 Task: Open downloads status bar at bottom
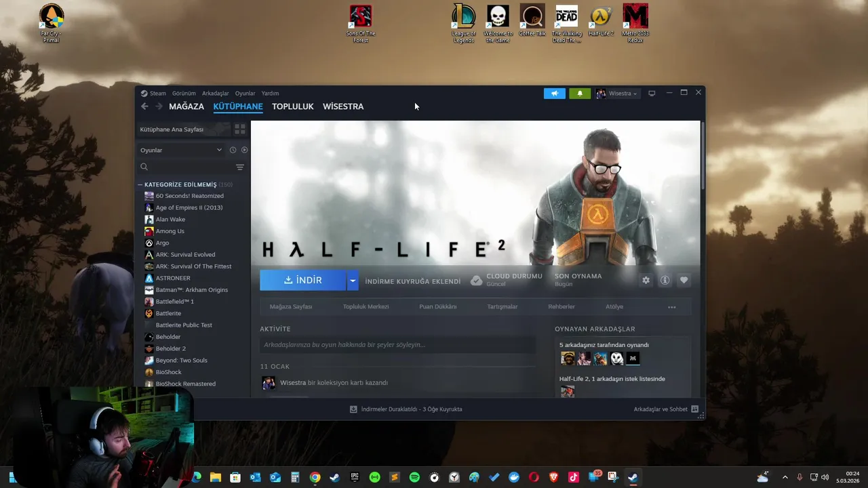pos(406,409)
